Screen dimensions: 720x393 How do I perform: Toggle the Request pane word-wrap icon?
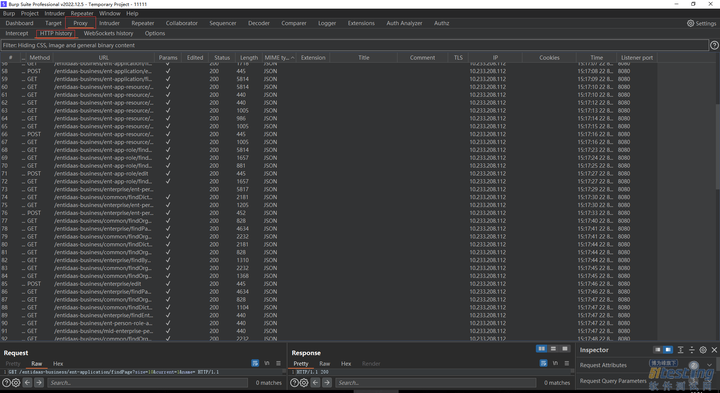coord(255,363)
